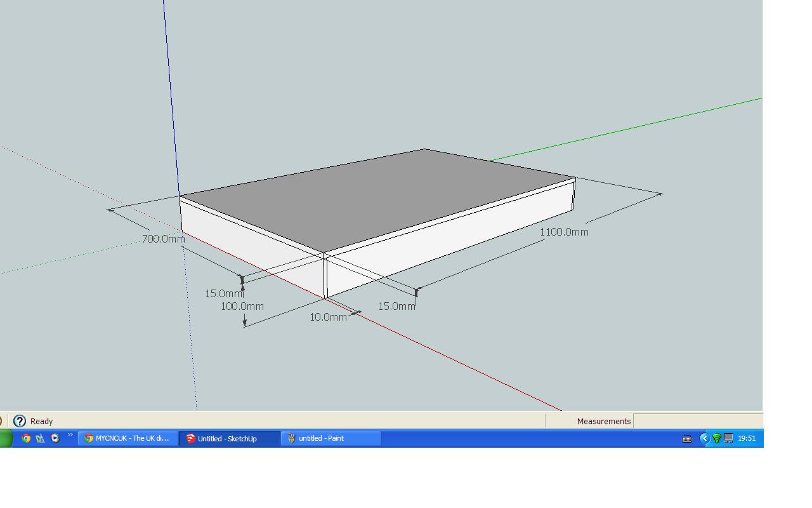Switch to MYCNCUK Chrome taskbar window
The height and width of the screenshot is (508, 812).
(x=128, y=438)
